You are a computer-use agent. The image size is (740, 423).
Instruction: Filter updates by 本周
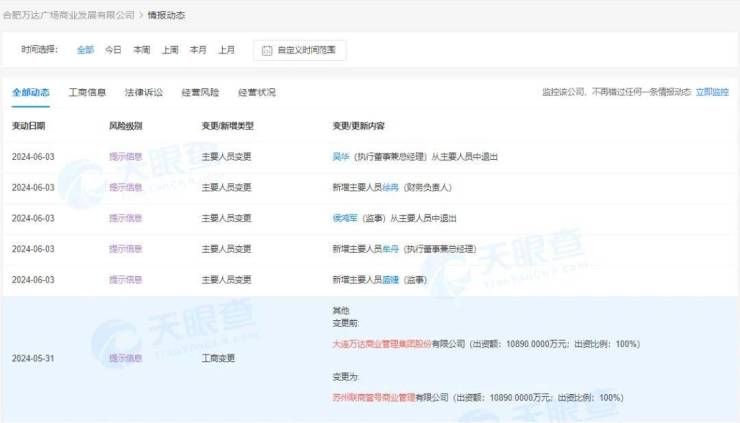point(141,49)
